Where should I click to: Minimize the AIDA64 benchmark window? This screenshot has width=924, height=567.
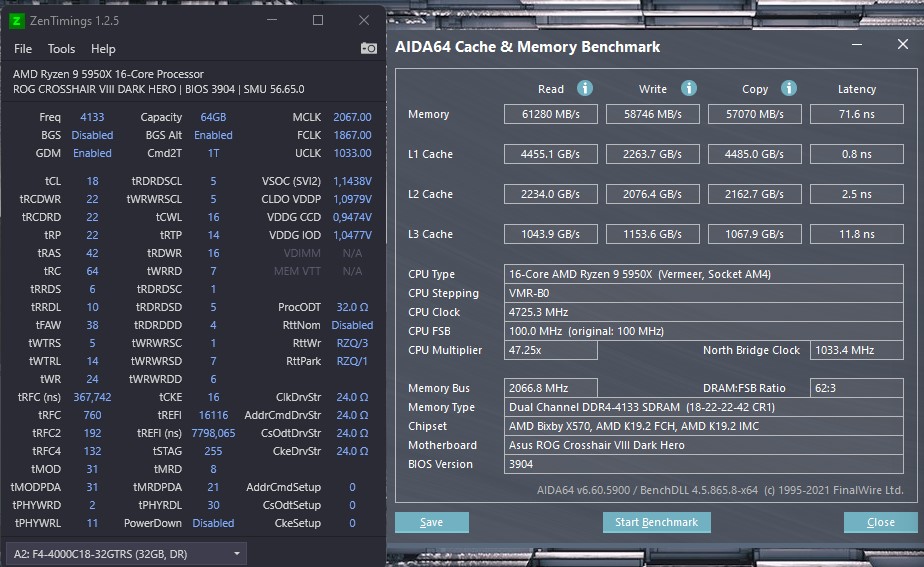(857, 45)
